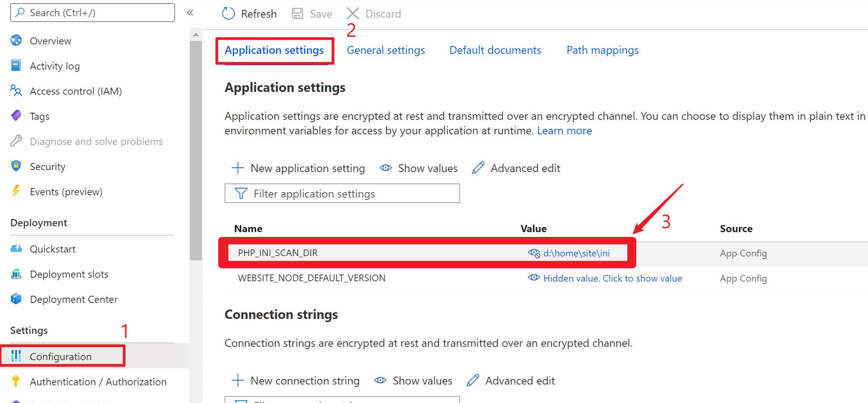868x403 pixels.
Task: Open Security from the sidebar
Action: (x=48, y=166)
